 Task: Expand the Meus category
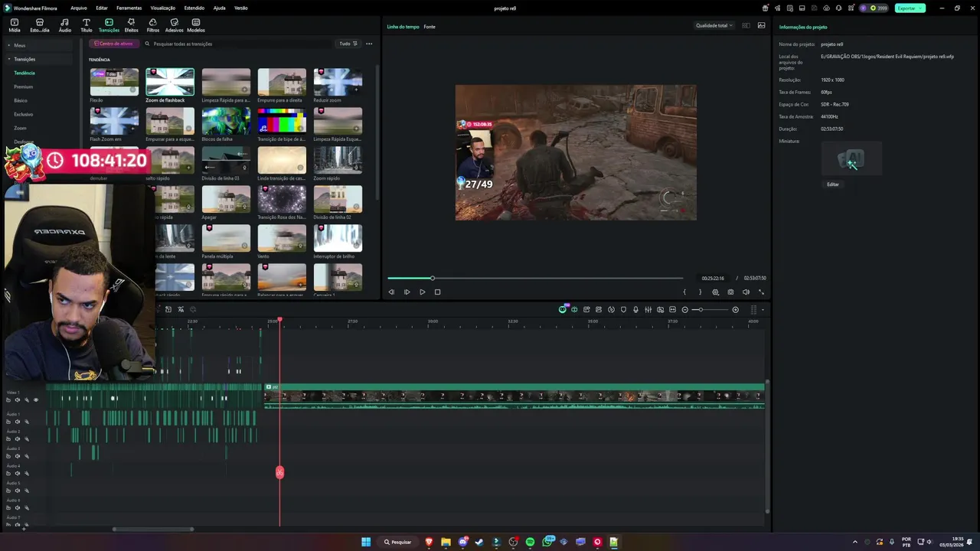(x=9, y=45)
